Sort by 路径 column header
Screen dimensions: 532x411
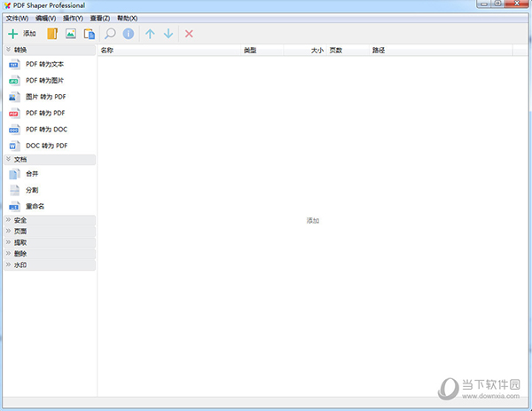[x=441, y=51]
